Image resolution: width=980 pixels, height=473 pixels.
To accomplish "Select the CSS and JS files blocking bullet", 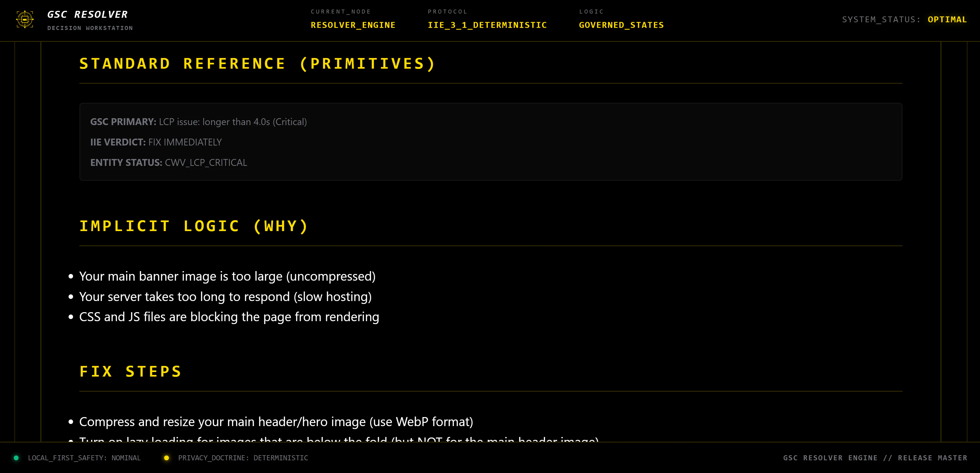I will [229, 317].
